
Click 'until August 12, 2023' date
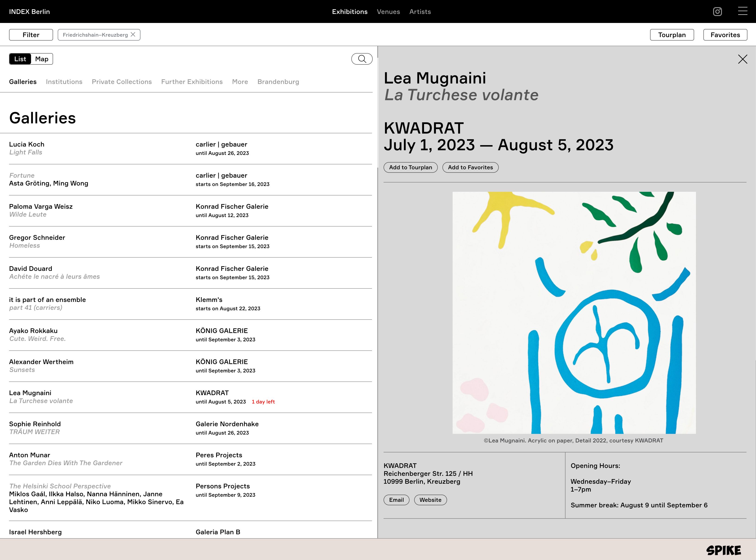coord(222,215)
